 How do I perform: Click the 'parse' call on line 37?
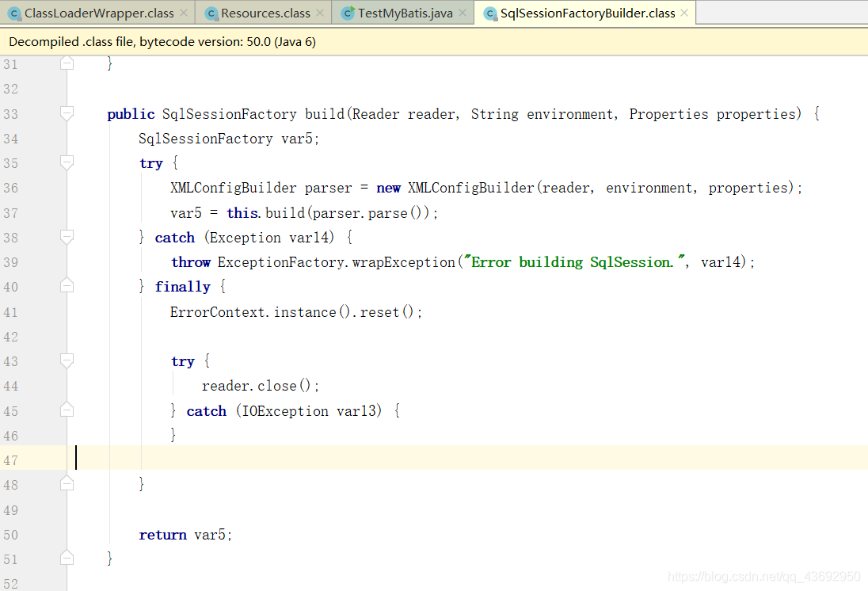[x=387, y=213]
